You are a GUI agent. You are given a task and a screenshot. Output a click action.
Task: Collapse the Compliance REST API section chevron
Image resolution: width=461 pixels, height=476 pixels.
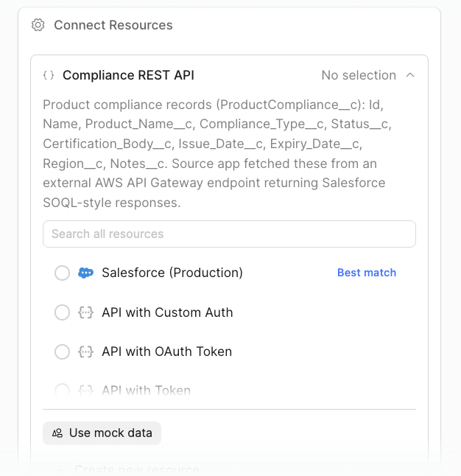(x=410, y=75)
